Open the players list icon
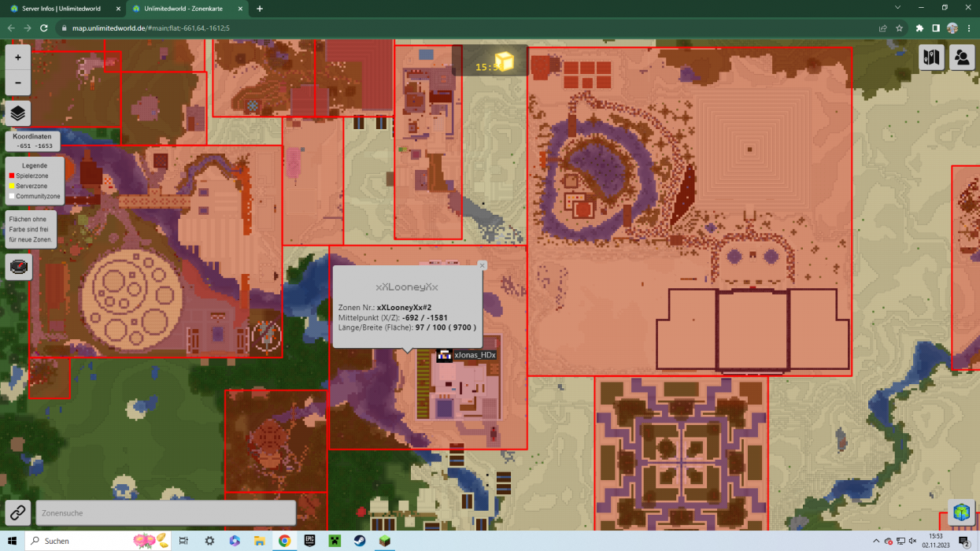 (962, 57)
